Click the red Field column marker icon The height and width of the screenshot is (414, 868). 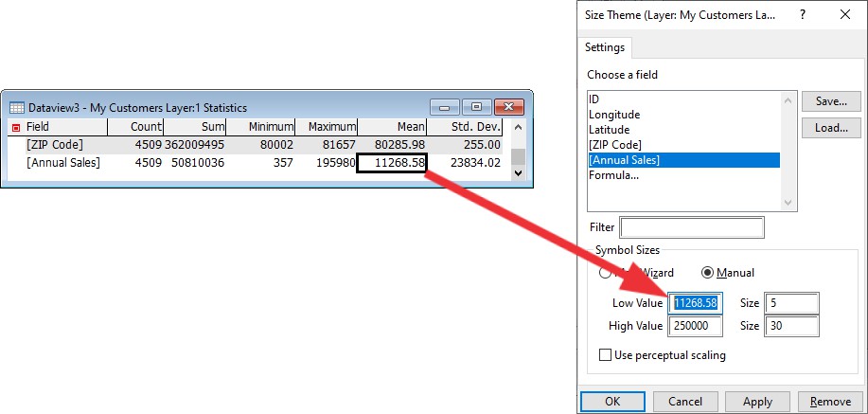pos(15,127)
